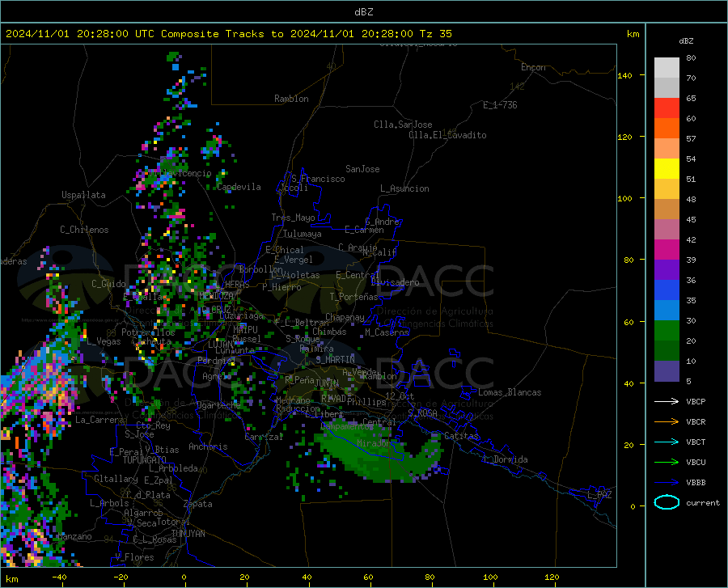This screenshot has width=728, height=588.
Task: Click the P_Hierro map label
Action: point(281,287)
